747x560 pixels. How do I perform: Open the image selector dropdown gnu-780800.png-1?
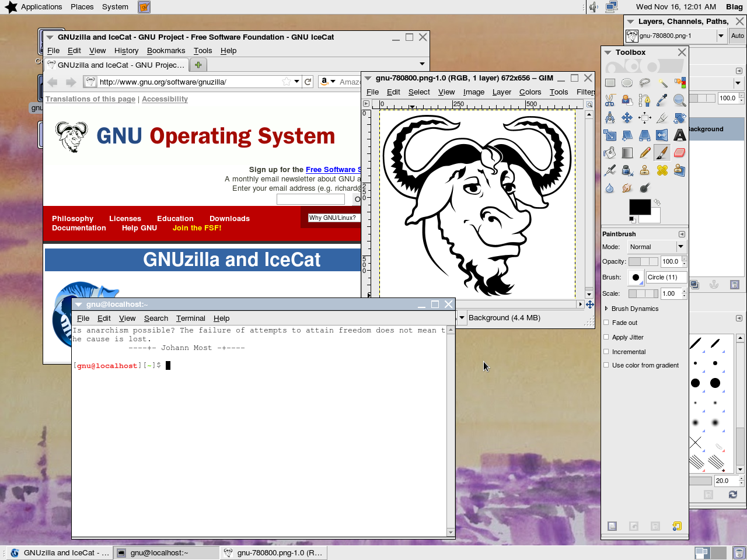point(675,36)
